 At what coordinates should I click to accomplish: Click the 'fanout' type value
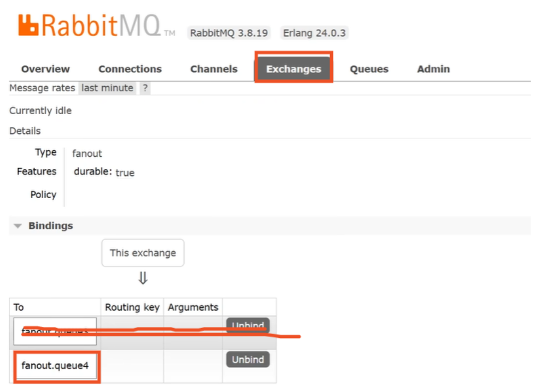pos(87,153)
